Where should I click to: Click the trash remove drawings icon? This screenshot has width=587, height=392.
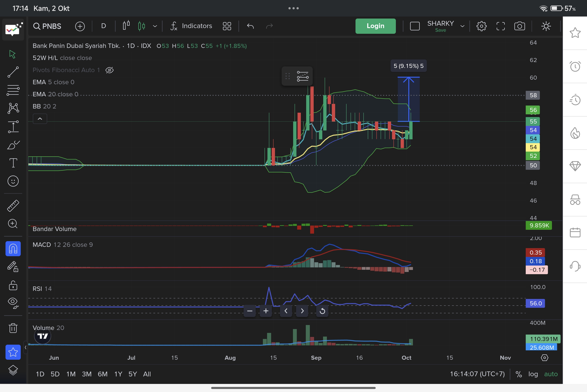pyautogui.click(x=13, y=328)
